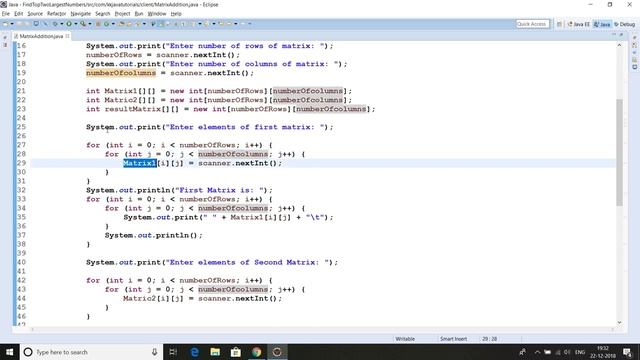The image size is (640, 360).
Task: Click the Quick Access search field
Action: 532,24
